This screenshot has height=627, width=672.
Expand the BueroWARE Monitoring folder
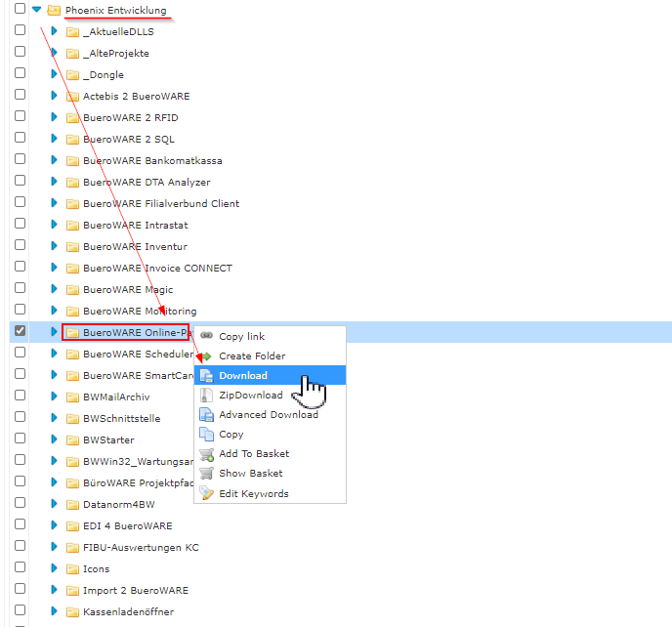click(54, 310)
